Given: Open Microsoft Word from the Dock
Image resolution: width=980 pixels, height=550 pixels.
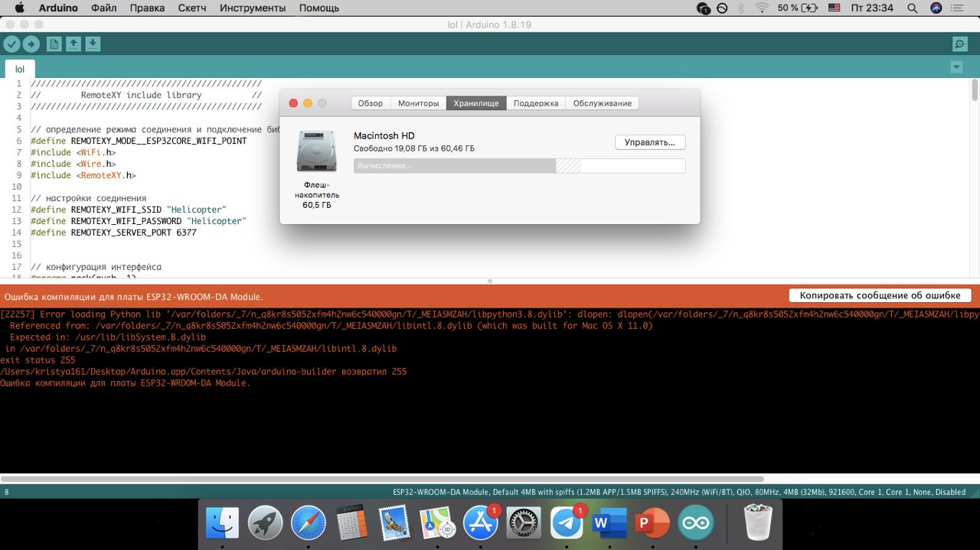Looking at the screenshot, I should [x=610, y=524].
